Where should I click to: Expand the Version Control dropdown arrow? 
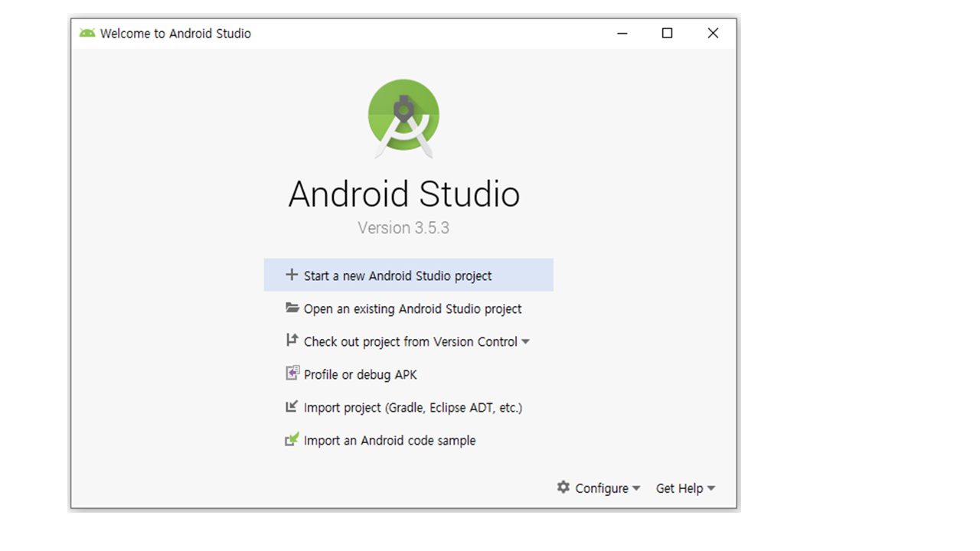526,341
